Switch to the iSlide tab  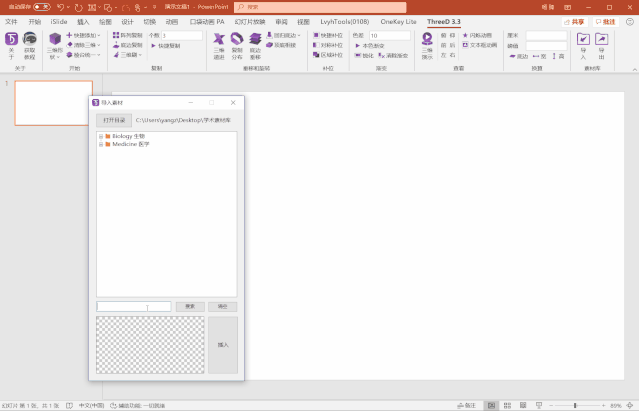pyautogui.click(x=59, y=22)
